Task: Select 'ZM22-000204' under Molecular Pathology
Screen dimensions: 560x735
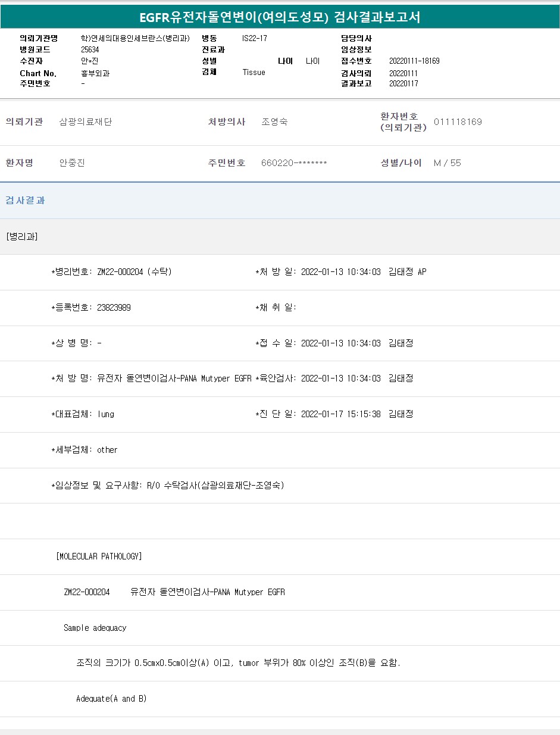Action: (87, 592)
